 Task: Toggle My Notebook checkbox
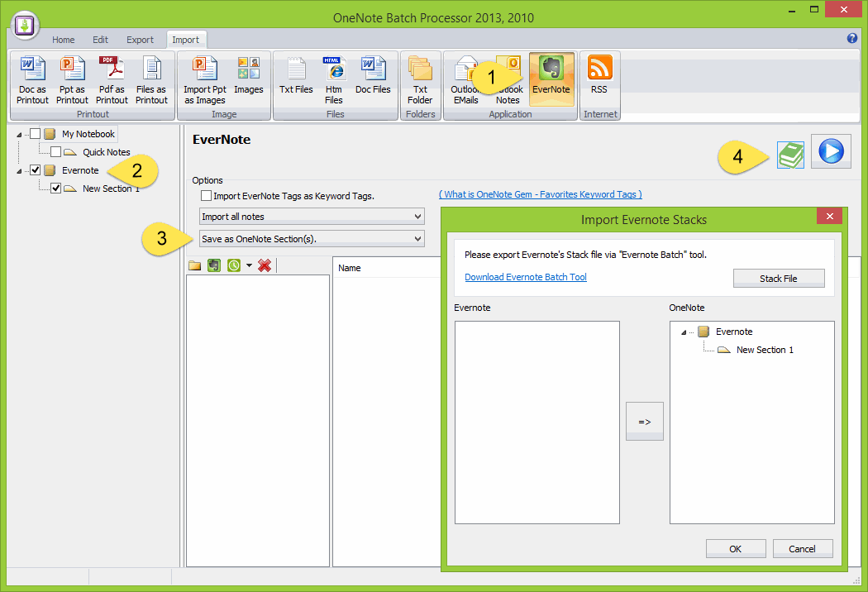(x=35, y=134)
